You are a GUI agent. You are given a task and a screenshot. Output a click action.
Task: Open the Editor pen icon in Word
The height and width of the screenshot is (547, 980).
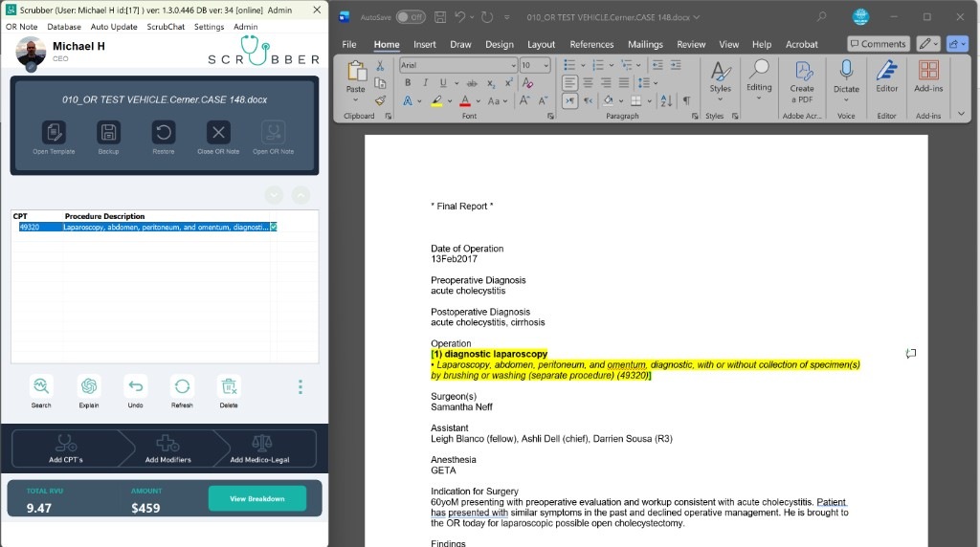coord(886,77)
